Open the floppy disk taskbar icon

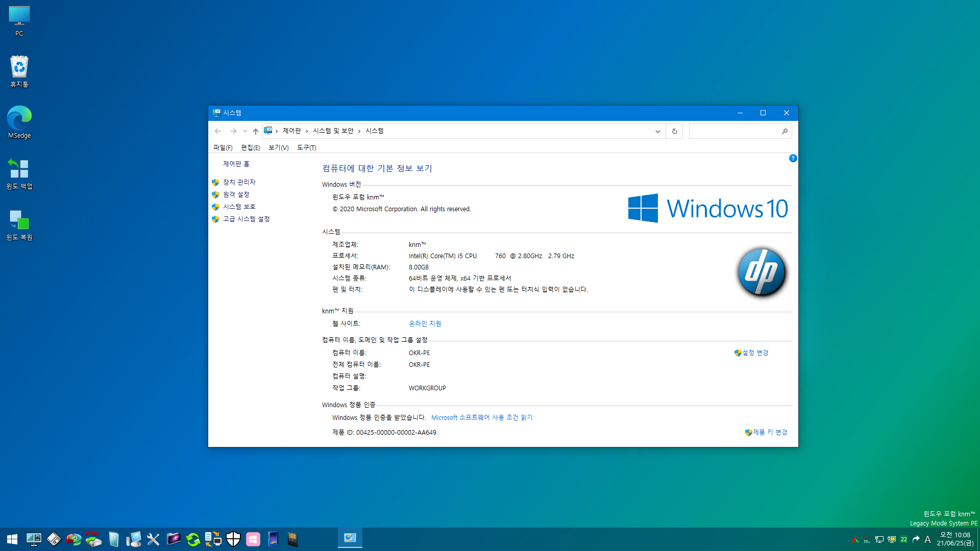54,539
